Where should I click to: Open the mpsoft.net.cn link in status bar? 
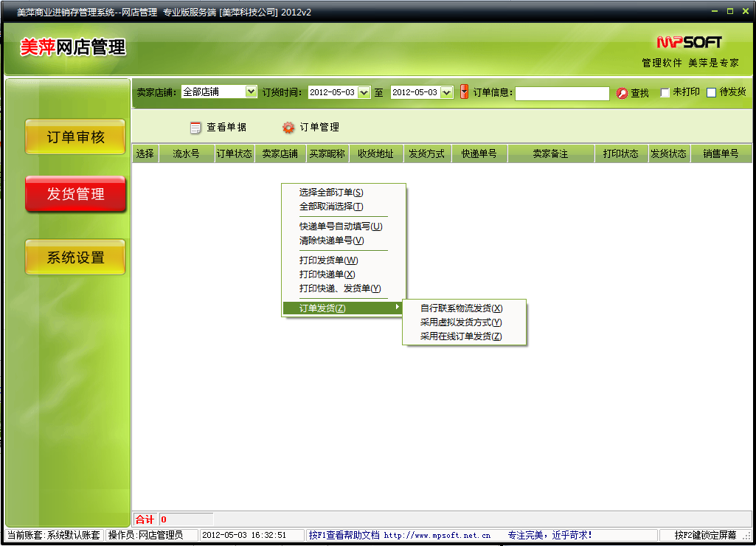tap(437, 535)
